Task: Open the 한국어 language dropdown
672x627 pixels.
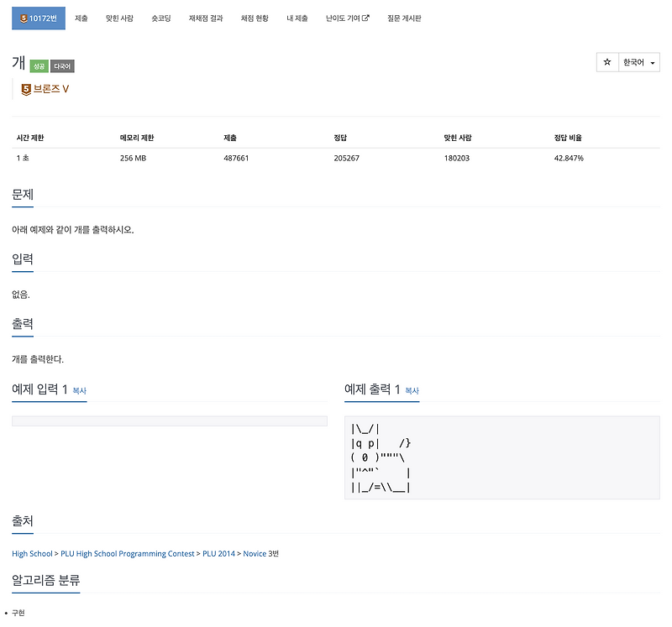Action: click(x=638, y=62)
